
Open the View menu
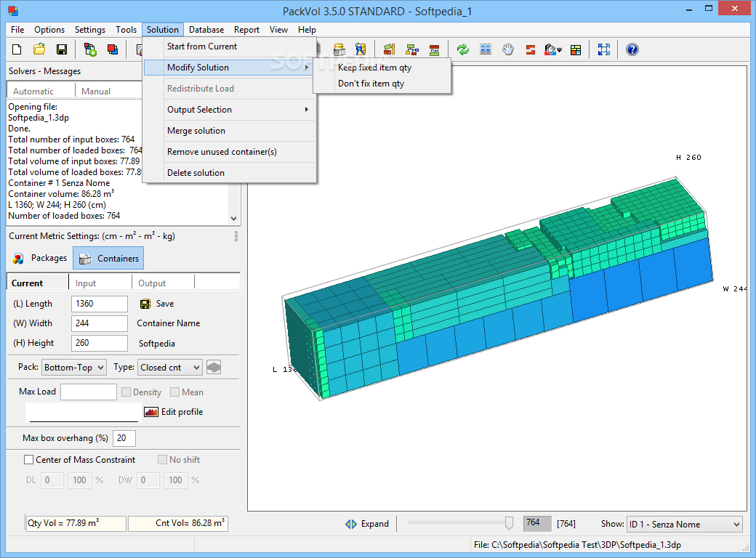point(278,29)
